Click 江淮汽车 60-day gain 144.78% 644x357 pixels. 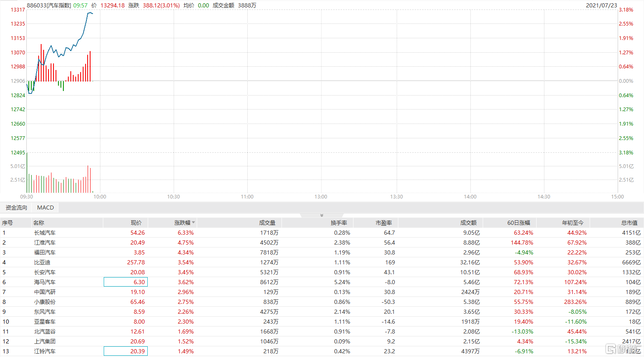[x=522, y=243]
